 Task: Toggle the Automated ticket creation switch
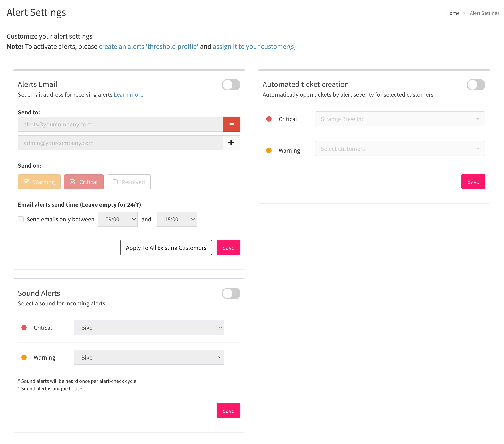click(476, 84)
